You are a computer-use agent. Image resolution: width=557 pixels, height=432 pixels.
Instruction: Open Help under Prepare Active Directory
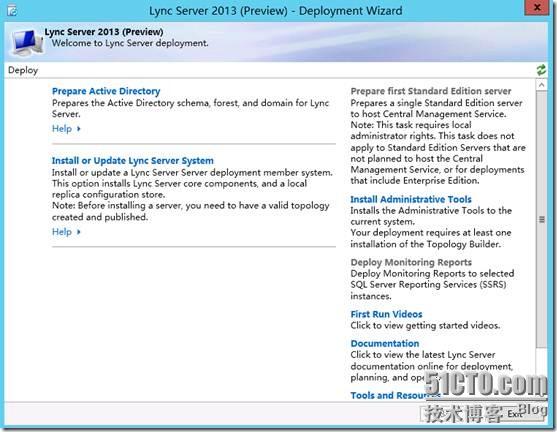point(62,129)
